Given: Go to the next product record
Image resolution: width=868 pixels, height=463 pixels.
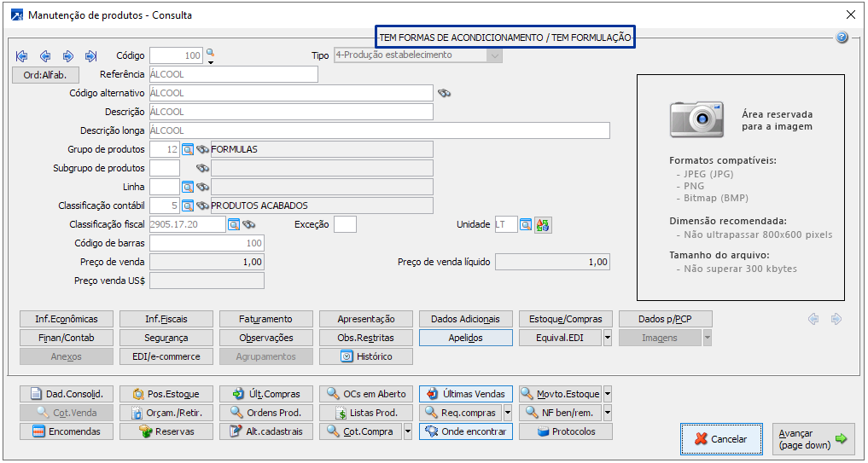Looking at the screenshot, I should [68, 56].
